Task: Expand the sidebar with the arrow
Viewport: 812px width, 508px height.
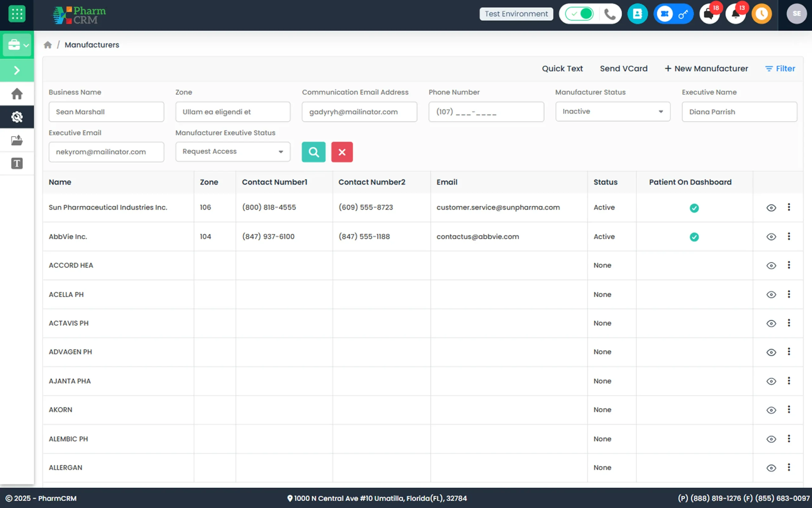Action: (x=17, y=70)
